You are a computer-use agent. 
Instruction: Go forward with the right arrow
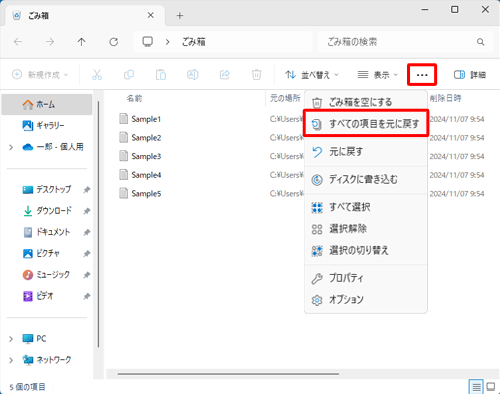click(50, 42)
